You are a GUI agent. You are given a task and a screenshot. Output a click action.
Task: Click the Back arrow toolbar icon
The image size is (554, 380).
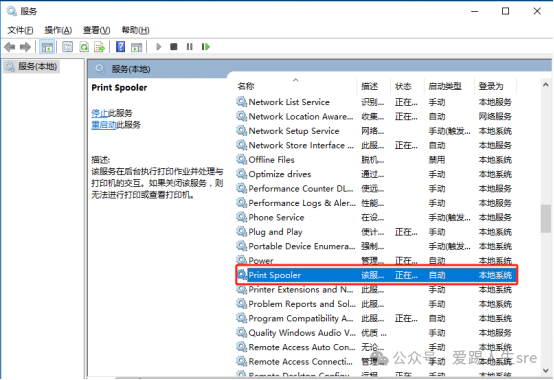click(10, 47)
